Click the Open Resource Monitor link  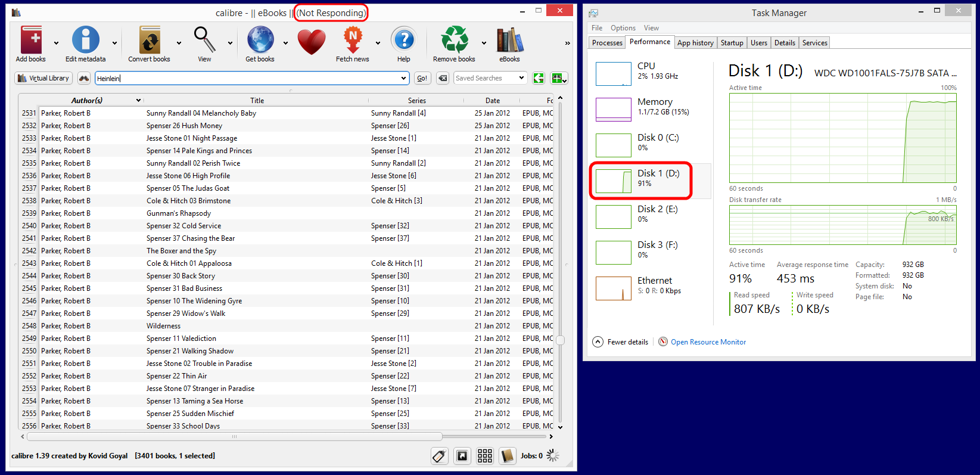point(708,342)
